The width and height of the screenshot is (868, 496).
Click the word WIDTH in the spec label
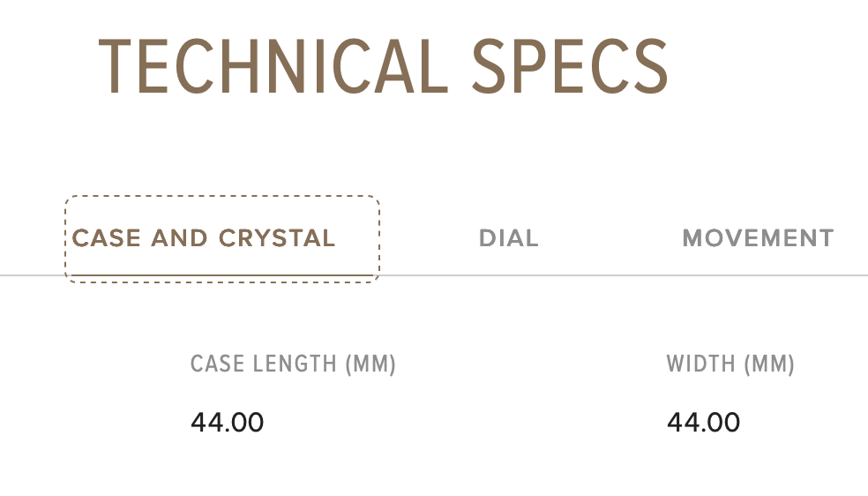(x=700, y=364)
